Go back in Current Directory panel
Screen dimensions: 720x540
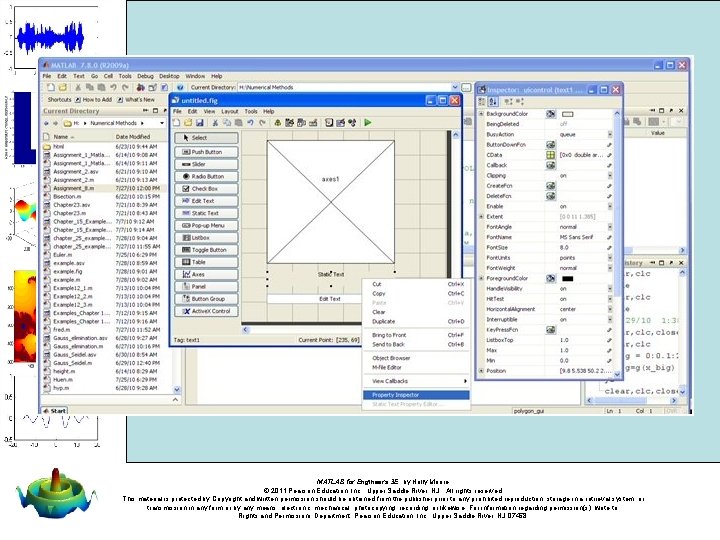[x=46, y=123]
